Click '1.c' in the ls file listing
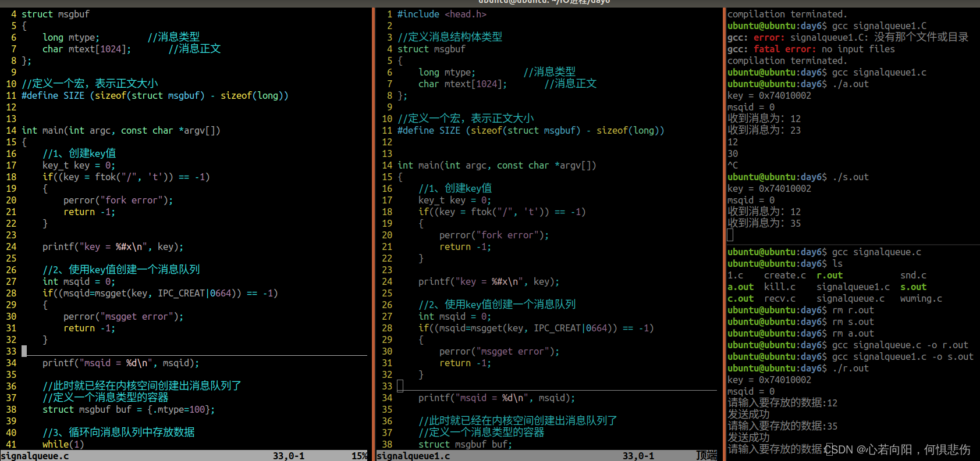980x461 pixels. coord(736,275)
